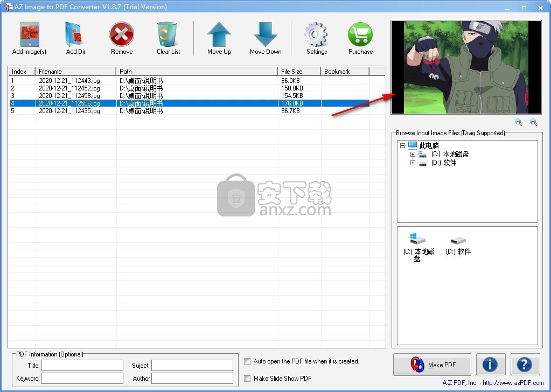Select 此电脑 in the folder tree
The width and height of the screenshot is (551, 392).
(x=429, y=145)
